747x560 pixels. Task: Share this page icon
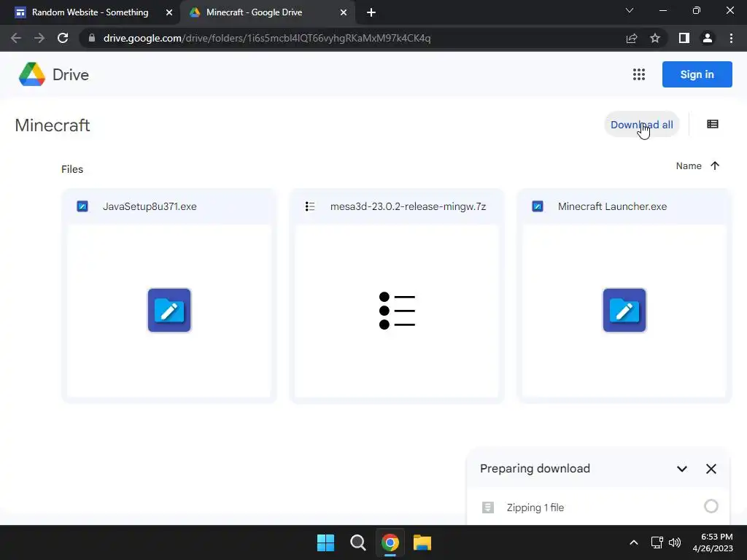[632, 38]
